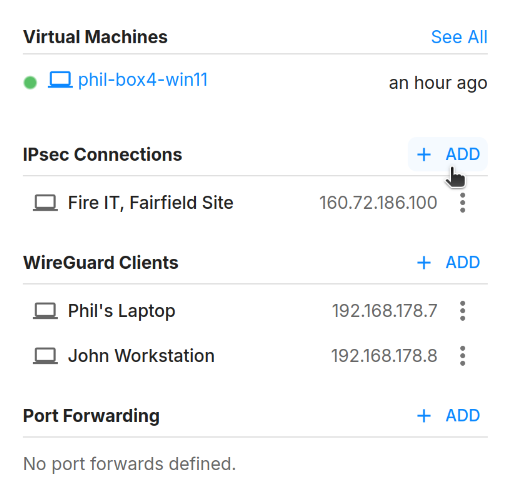
Task: Click the laptop icon beside Phil's Laptop
Action: [x=45, y=311]
